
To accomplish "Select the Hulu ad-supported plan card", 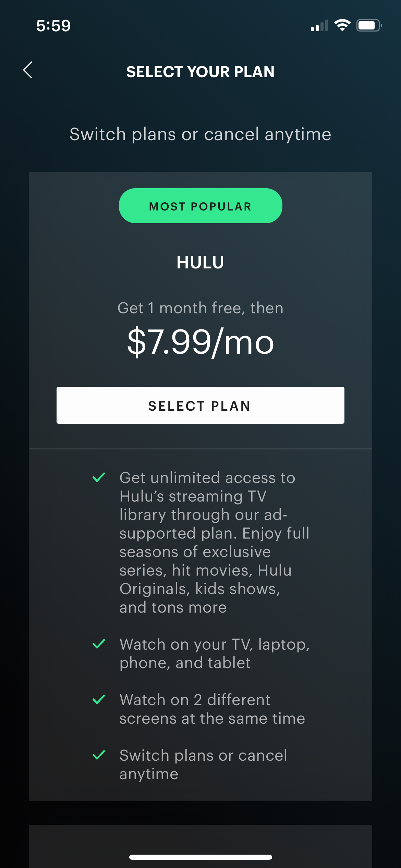I will (200, 309).
